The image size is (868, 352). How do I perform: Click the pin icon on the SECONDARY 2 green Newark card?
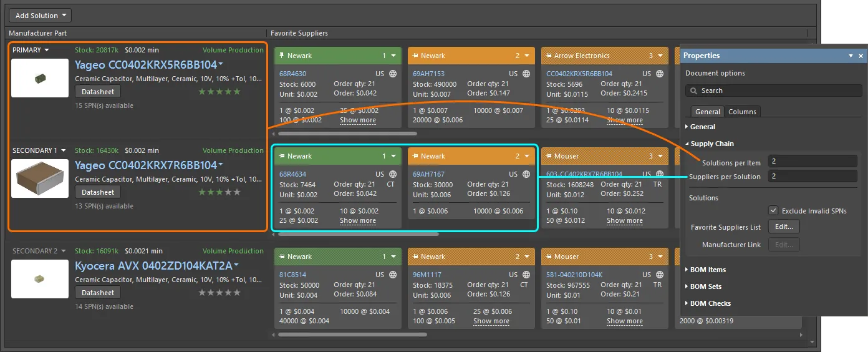click(x=282, y=257)
